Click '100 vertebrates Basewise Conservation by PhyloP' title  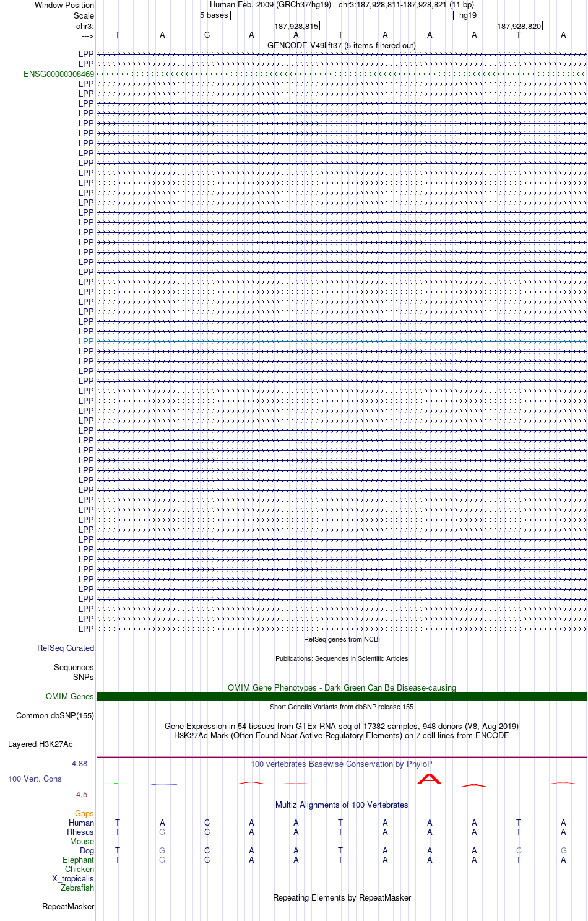coord(342,764)
